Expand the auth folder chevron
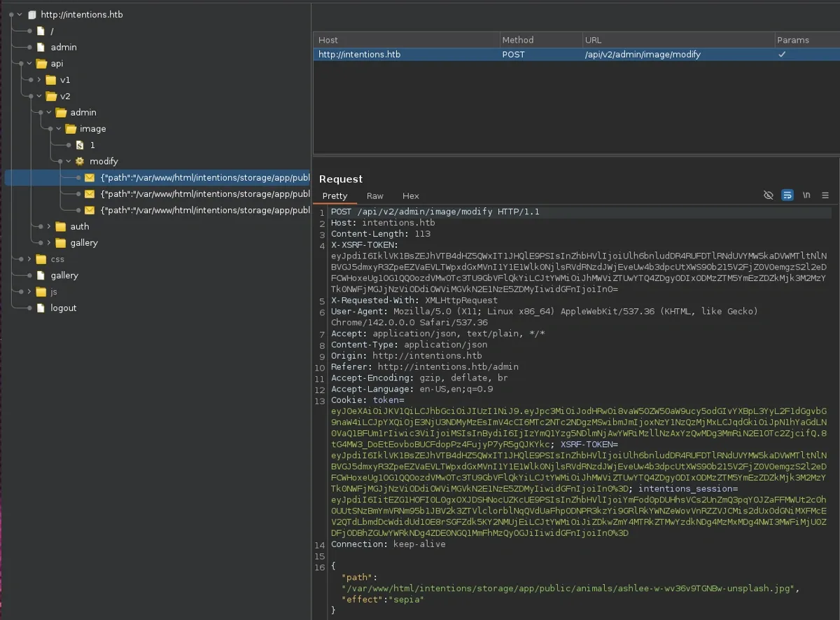This screenshot has width=840, height=620. point(49,226)
